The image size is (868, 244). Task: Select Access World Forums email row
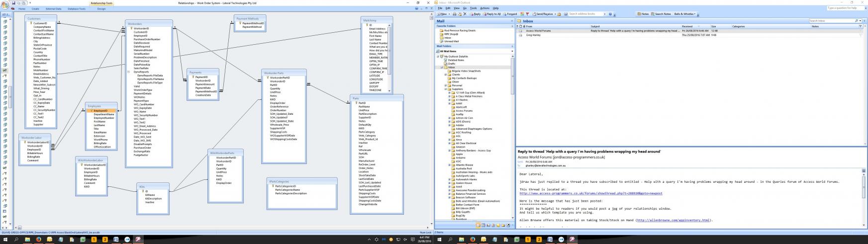pos(689,31)
